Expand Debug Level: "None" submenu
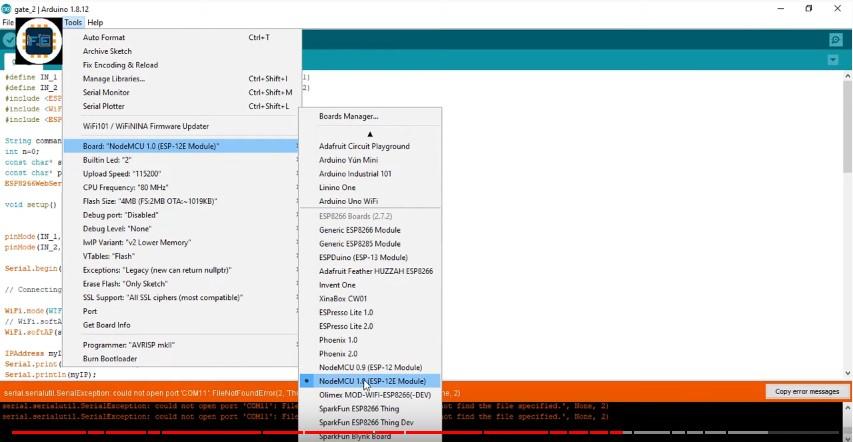Image resolution: width=853 pixels, height=442 pixels. tap(182, 229)
